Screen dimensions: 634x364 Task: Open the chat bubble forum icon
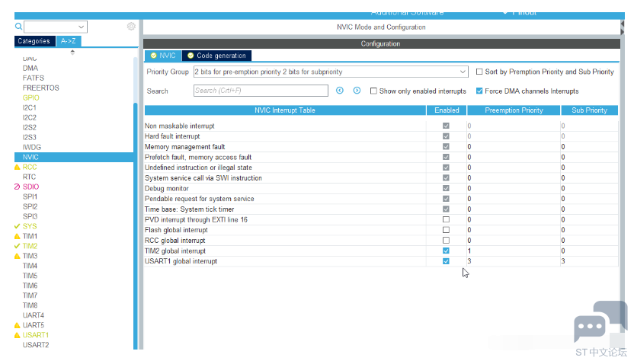point(590,328)
